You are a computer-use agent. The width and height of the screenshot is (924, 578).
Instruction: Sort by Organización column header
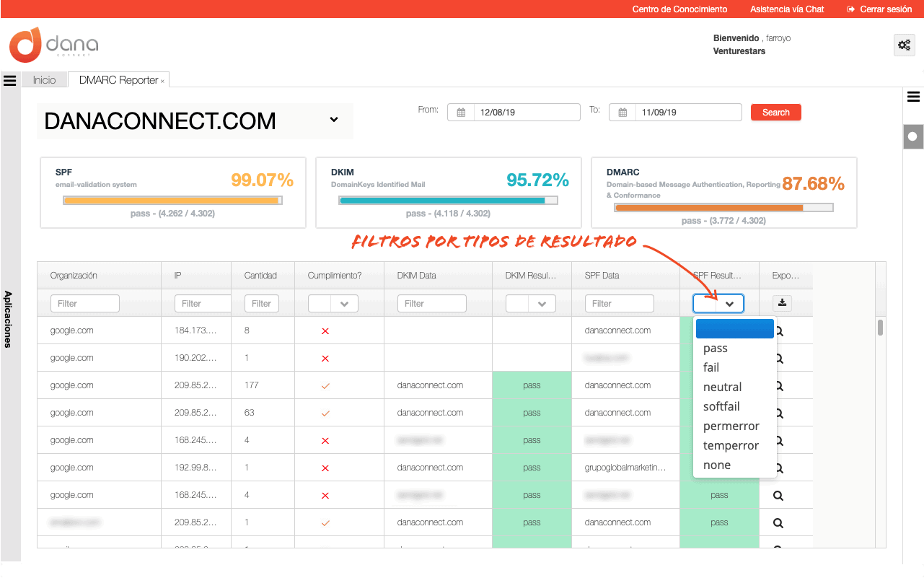click(x=99, y=276)
